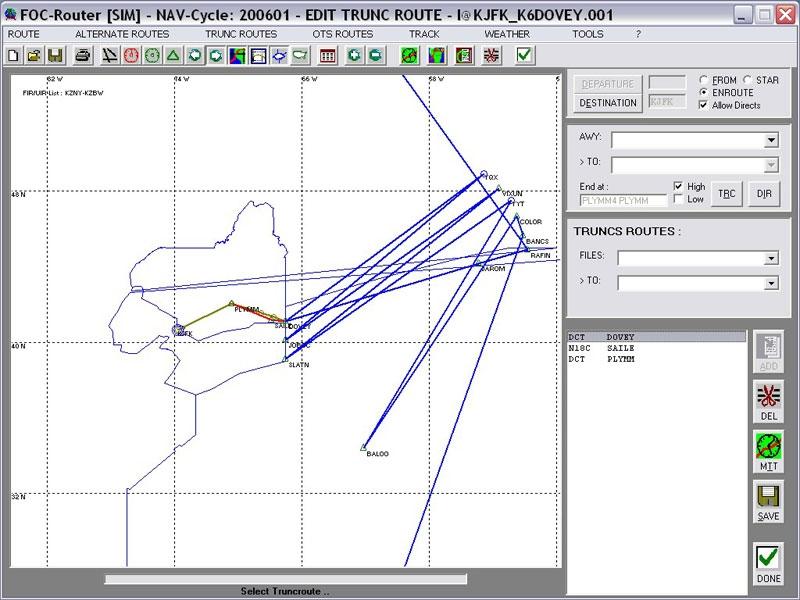
Task: Click the DESTINATION button
Action: coord(608,103)
